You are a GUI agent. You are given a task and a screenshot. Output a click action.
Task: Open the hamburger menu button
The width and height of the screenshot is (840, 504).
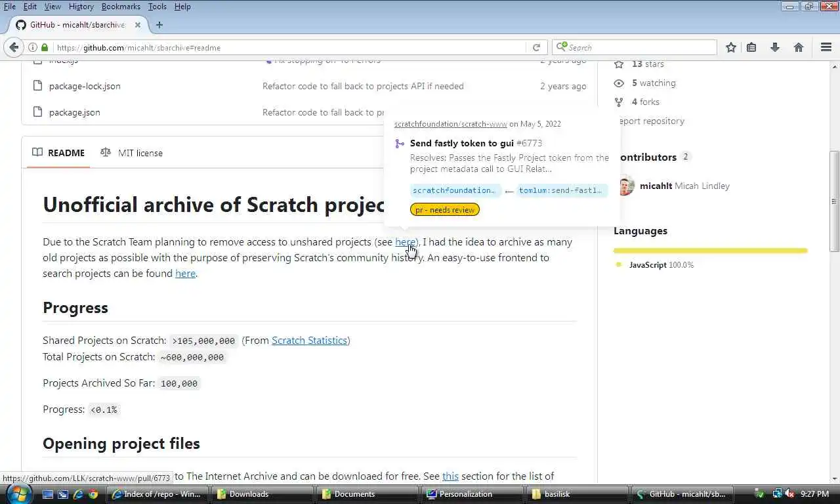tap(826, 47)
